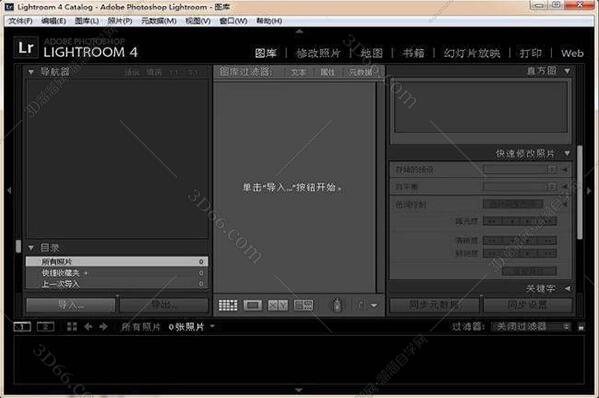This screenshot has height=398, width=599.
Task: Open the white balance dropdown in quick develop
Action: pos(521,187)
